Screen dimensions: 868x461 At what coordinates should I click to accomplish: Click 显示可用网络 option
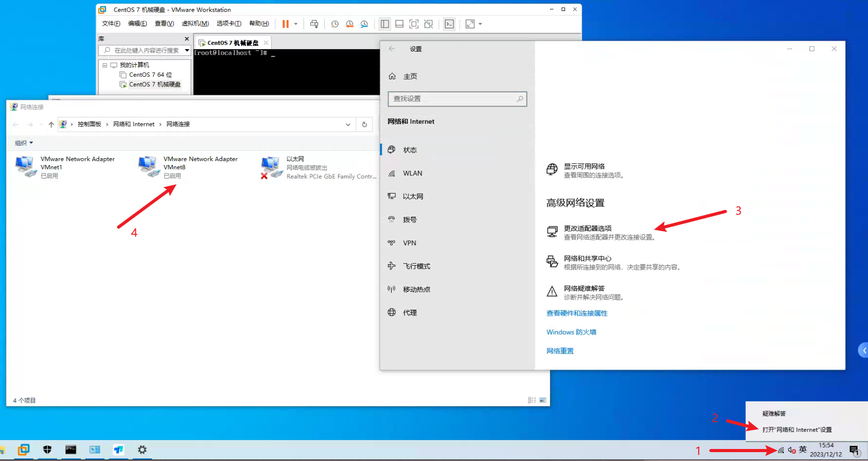coord(585,171)
